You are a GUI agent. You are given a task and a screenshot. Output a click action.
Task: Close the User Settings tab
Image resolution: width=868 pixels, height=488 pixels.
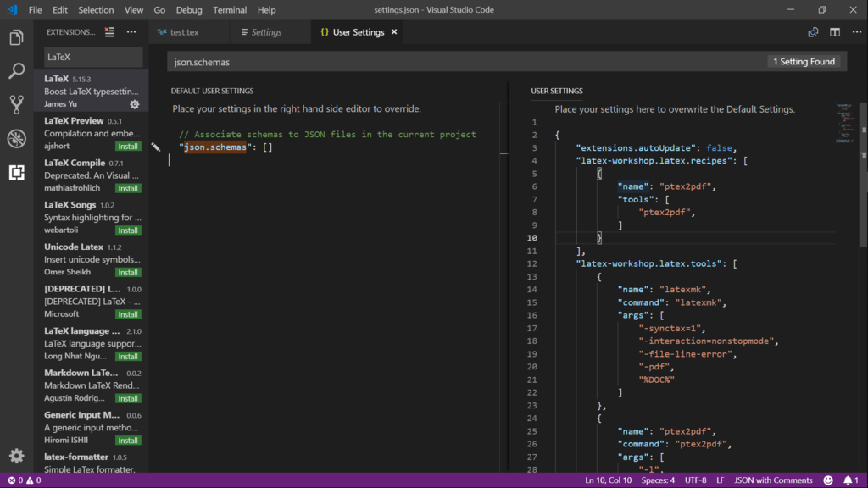tap(394, 32)
